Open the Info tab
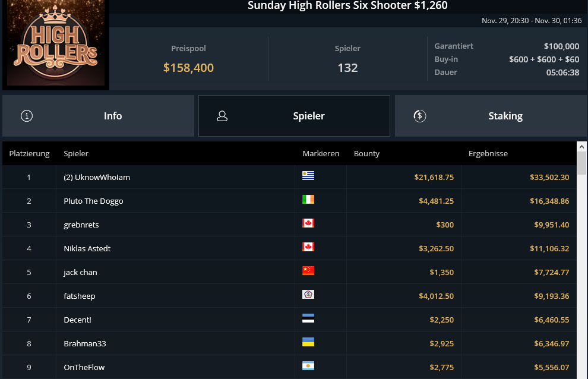This screenshot has height=379, width=588. pyautogui.click(x=98, y=116)
